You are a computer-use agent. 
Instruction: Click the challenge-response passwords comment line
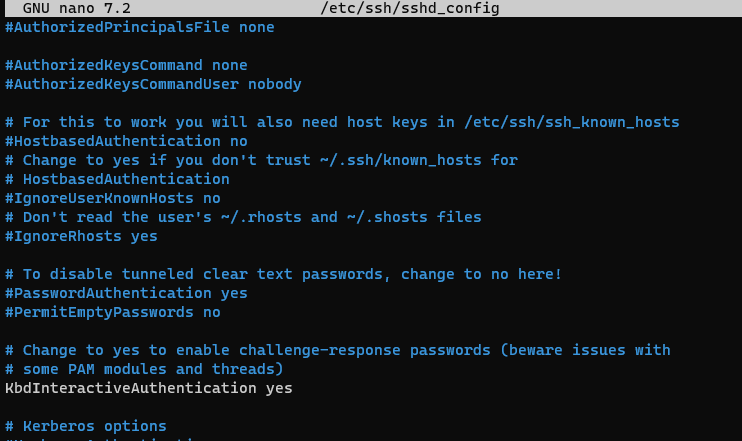(337, 350)
